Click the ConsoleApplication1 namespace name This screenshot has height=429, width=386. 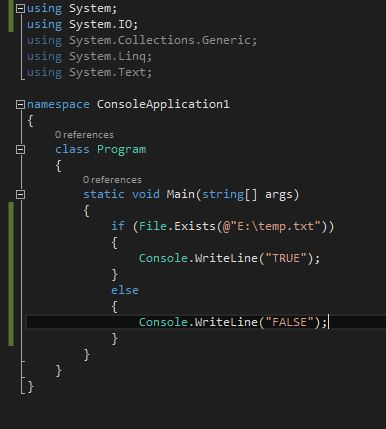(x=163, y=105)
